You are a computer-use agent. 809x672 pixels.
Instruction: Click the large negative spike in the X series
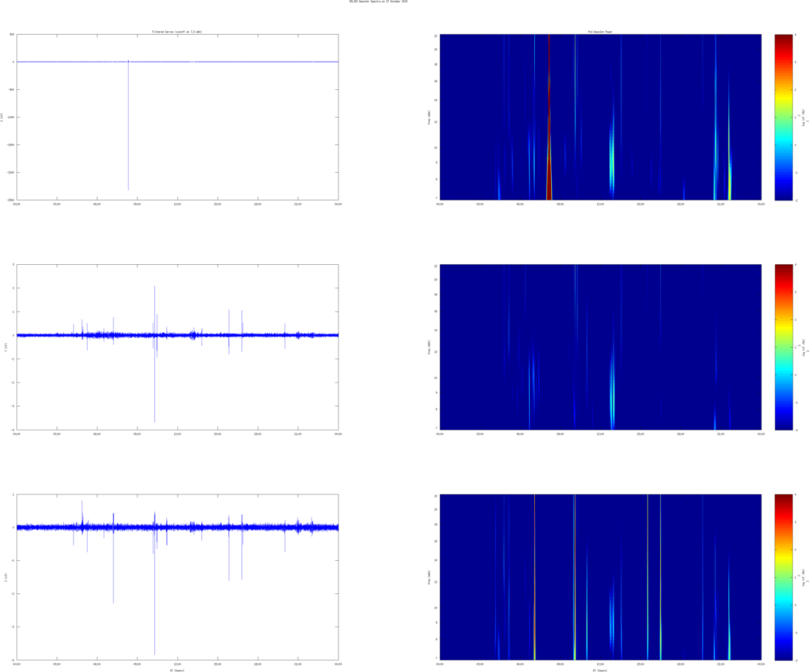[128, 126]
